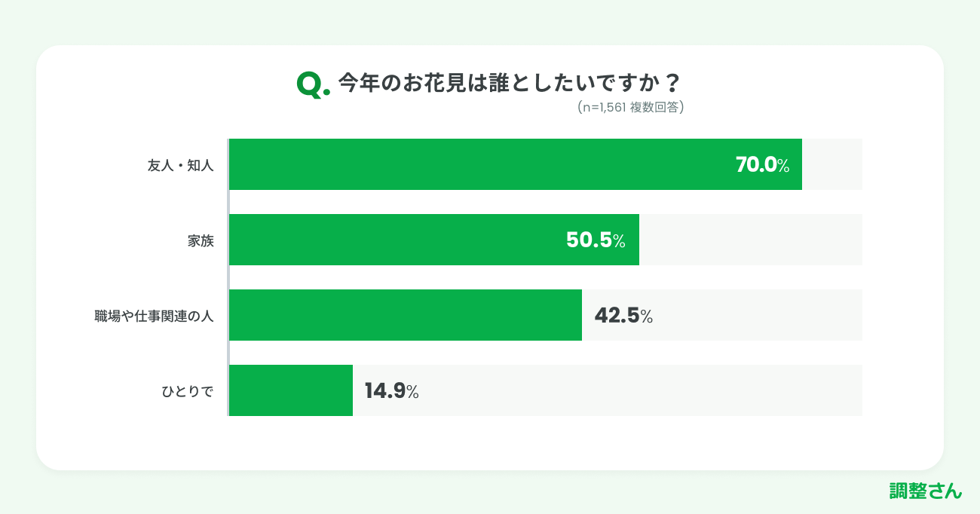
Task: Click the green bar for ひとりで
Action: 290,390
